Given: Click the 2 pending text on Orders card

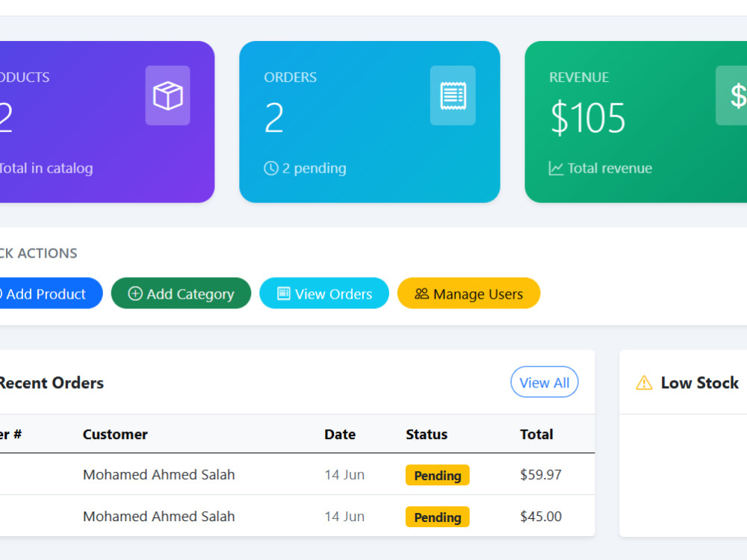Looking at the screenshot, I should (x=314, y=169).
